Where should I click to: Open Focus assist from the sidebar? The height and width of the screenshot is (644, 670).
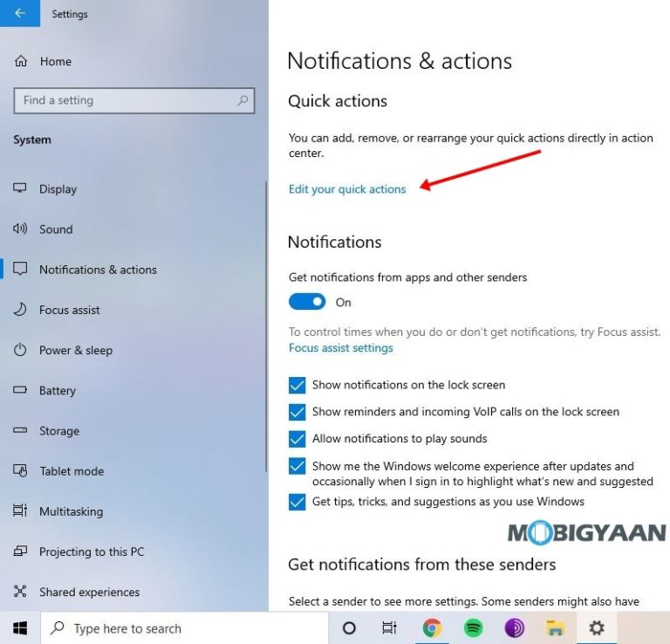(x=69, y=310)
